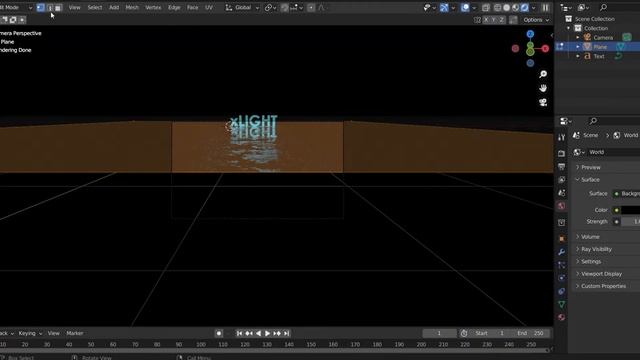Open the Particles properties tab
This screenshot has height=360, width=640.
(562, 265)
